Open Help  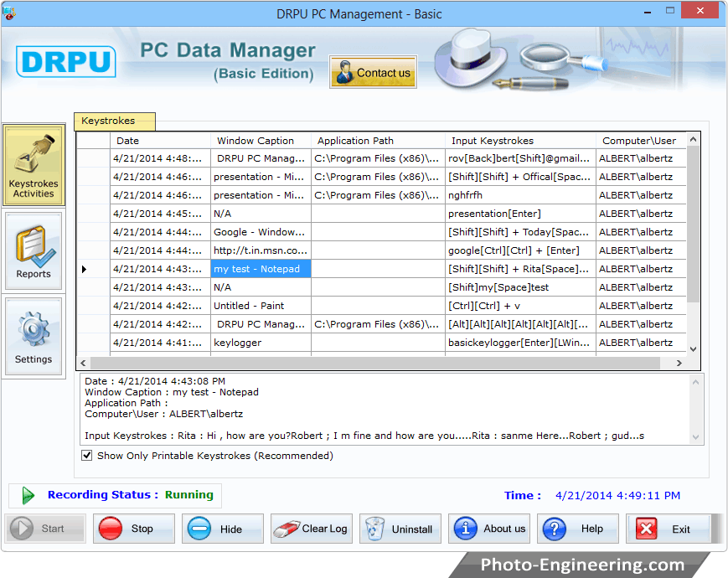coord(578,529)
